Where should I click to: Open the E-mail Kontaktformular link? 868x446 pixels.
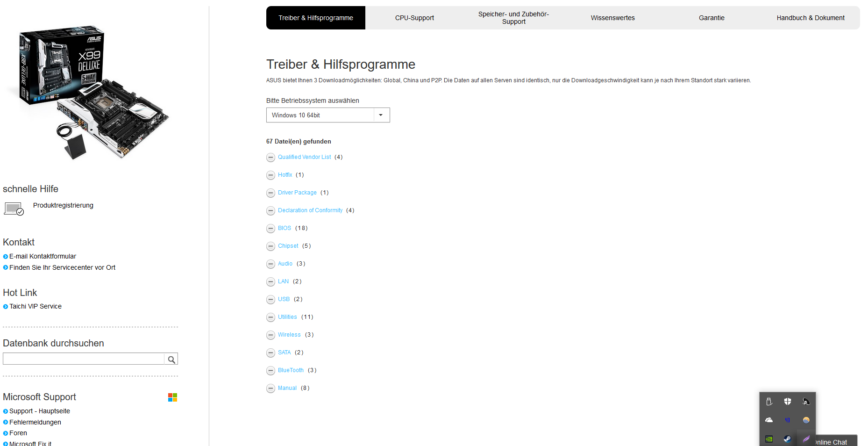[43, 256]
